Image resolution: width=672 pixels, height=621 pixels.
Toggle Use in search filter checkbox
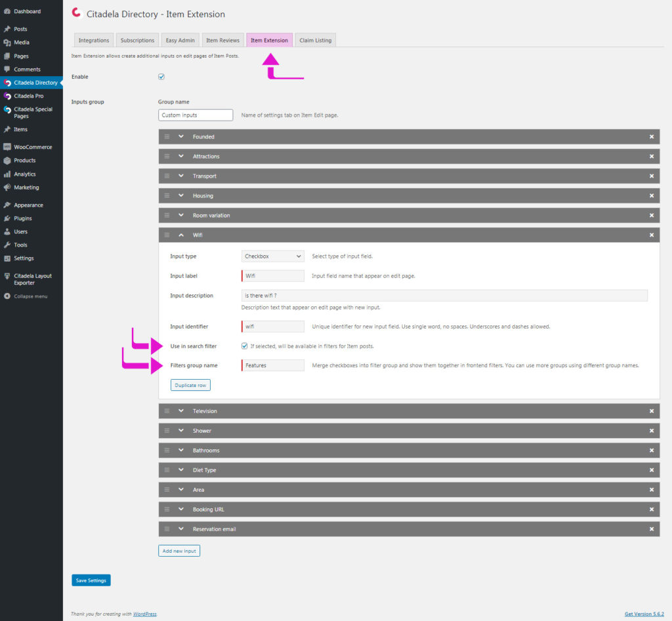click(x=244, y=346)
